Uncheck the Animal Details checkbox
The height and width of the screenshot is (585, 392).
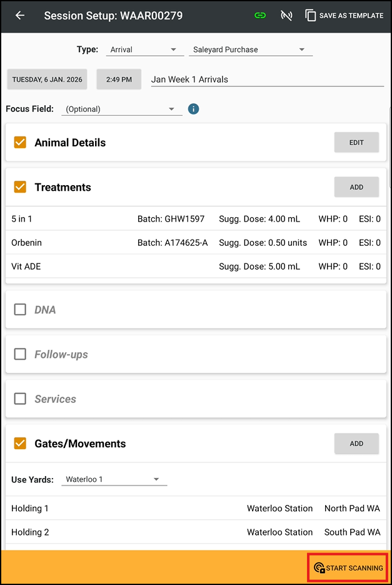tap(20, 143)
